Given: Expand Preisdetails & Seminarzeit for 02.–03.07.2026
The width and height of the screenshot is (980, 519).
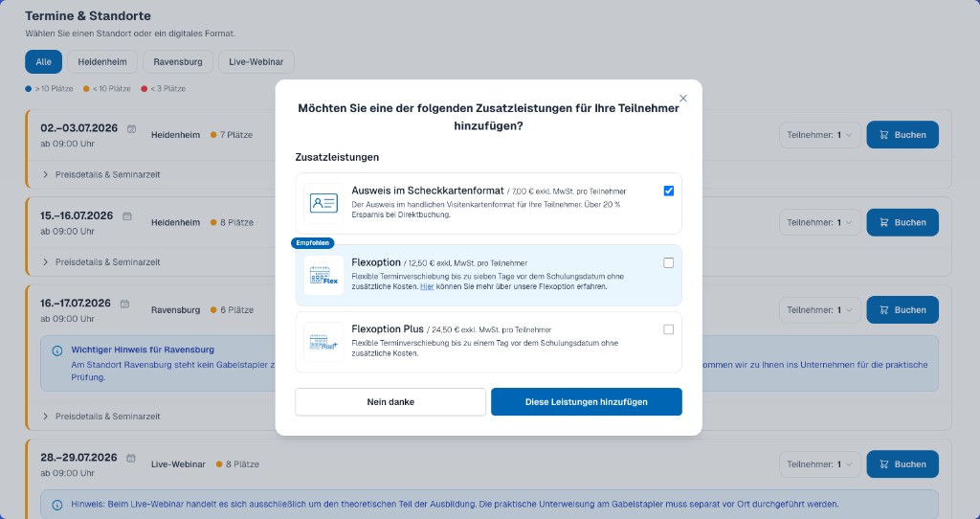Looking at the screenshot, I should pyautogui.click(x=101, y=174).
